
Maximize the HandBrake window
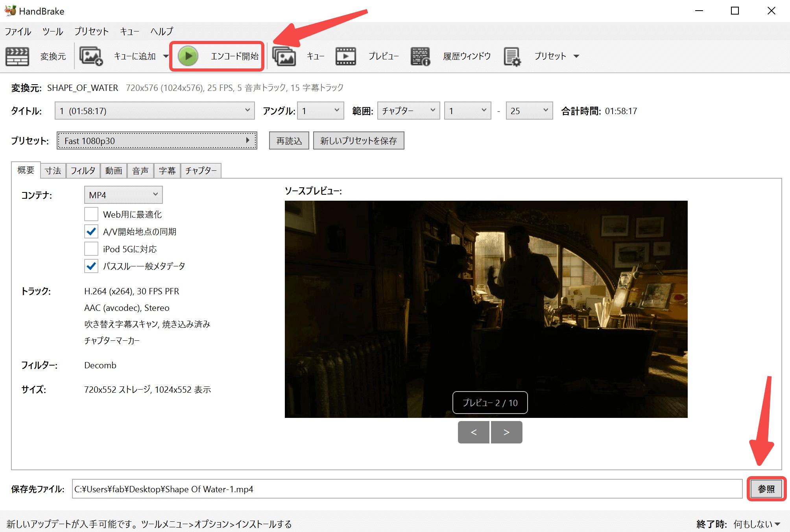tap(735, 11)
